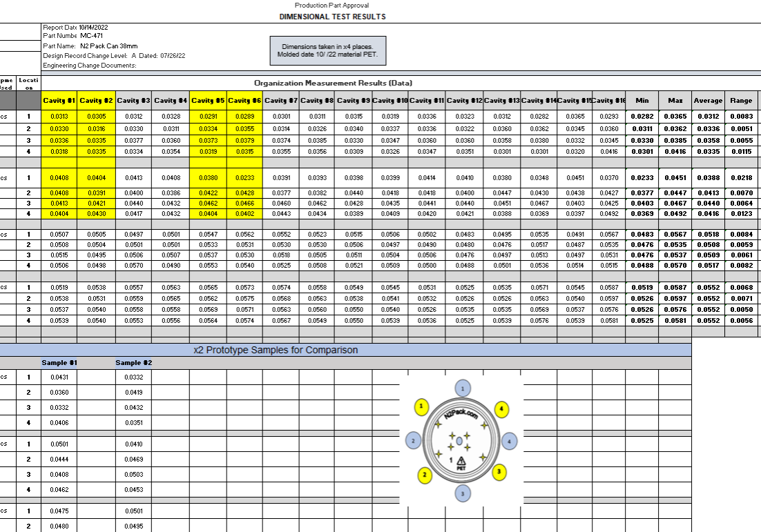Image resolution: width=761 pixels, height=532 pixels.
Task: Click yellow circle marker 3 on diagram
Action: (499, 471)
